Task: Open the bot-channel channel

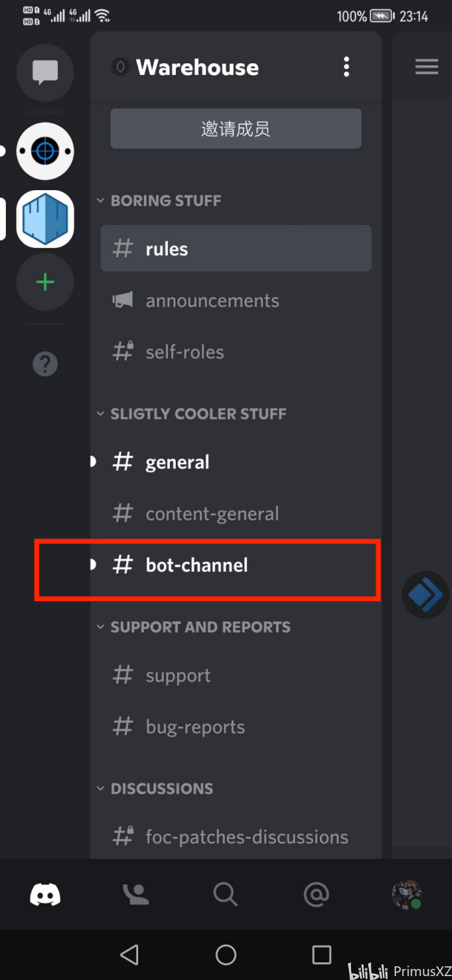Action: coord(236,565)
